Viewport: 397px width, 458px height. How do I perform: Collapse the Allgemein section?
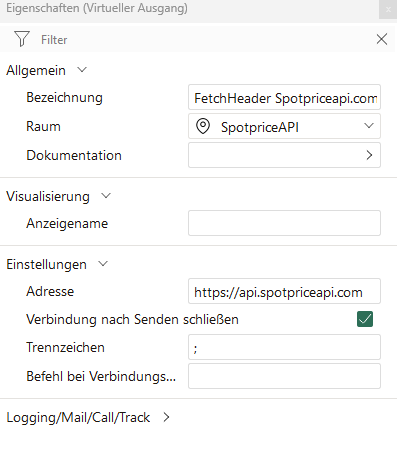82,70
